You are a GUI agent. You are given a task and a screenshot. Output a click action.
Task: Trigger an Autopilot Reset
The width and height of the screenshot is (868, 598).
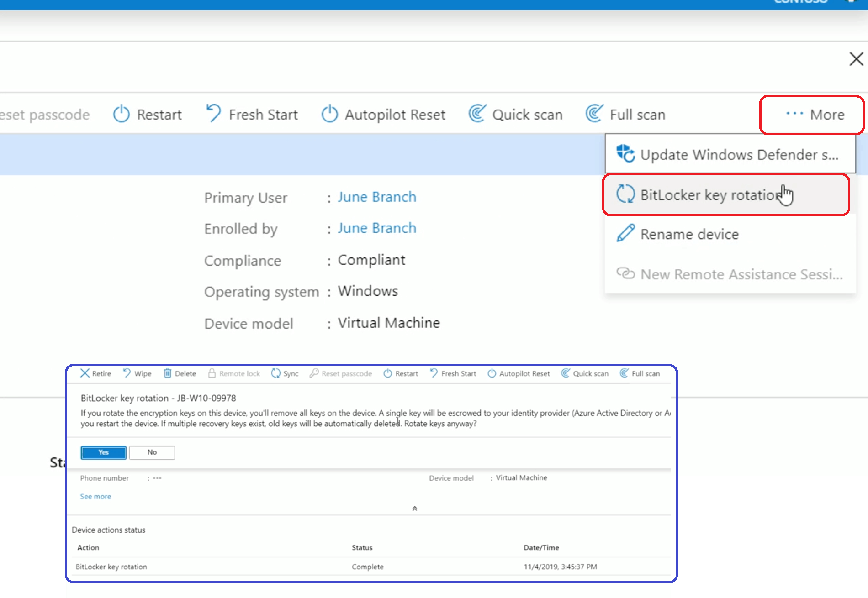coord(384,114)
